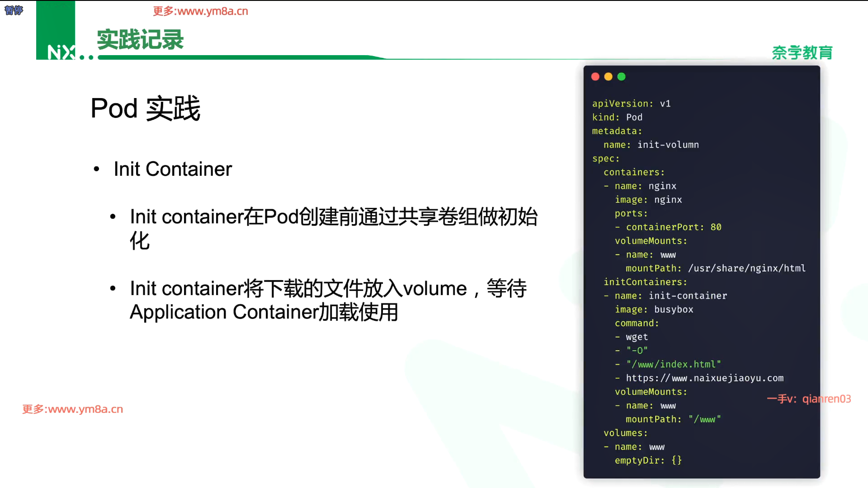
Task: Click the 实践记录 slide header title
Action: click(x=140, y=40)
